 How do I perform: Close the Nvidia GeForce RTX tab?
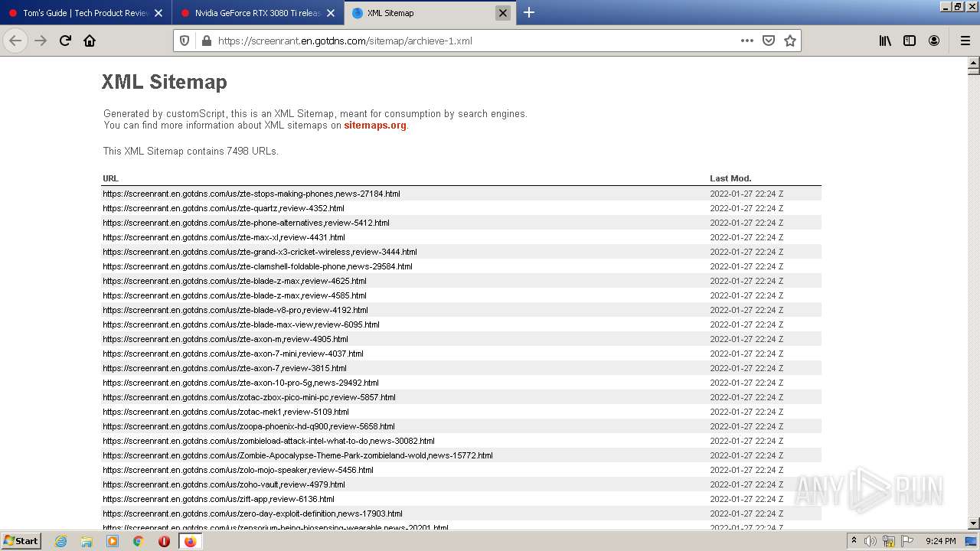(331, 13)
